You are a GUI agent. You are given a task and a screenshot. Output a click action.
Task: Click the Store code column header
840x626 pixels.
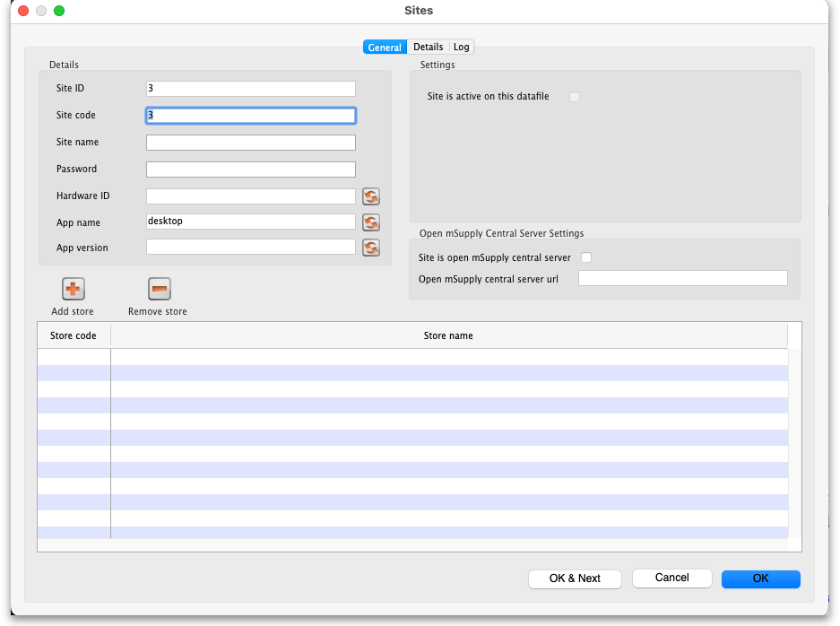(x=74, y=335)
